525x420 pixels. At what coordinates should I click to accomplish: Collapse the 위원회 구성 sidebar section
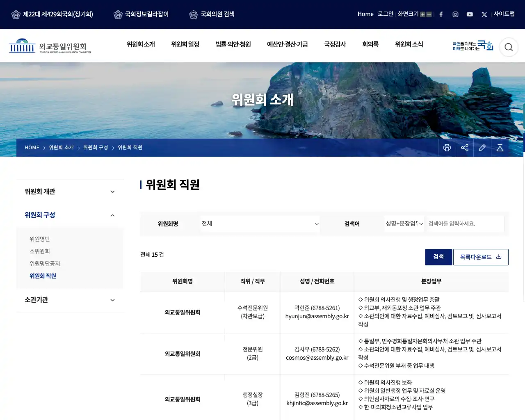(70, 215)
